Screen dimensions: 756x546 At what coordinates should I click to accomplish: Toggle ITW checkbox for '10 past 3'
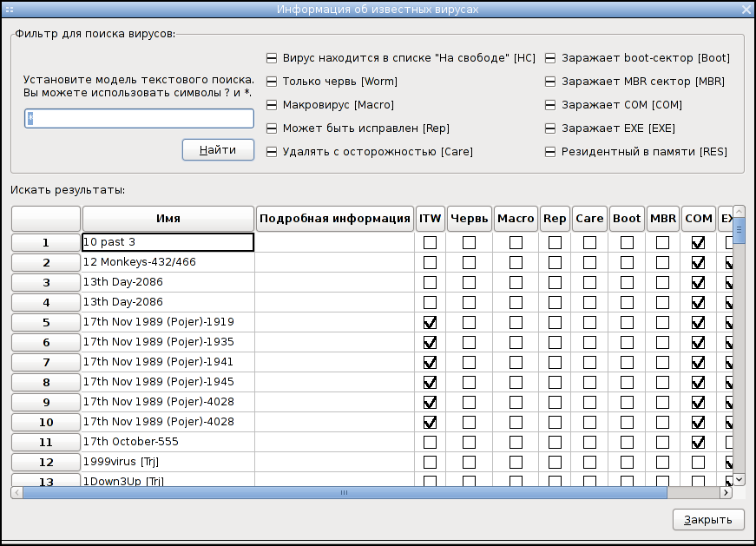[x=430, y=242]
